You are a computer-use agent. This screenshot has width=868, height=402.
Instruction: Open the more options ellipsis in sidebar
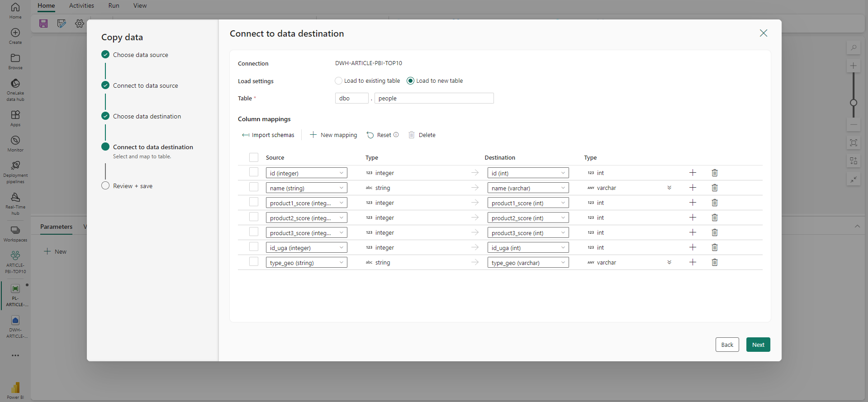tap(15, 355)
